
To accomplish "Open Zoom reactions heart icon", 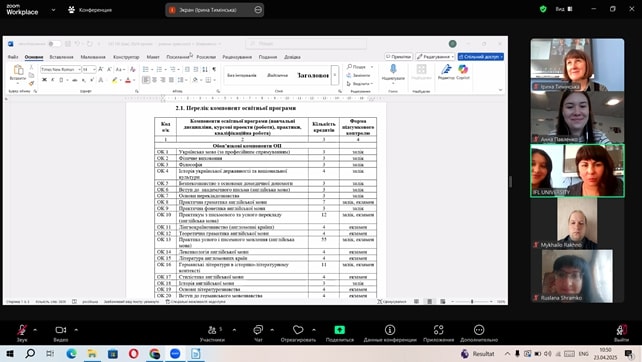I will click(x=298, y=330).
